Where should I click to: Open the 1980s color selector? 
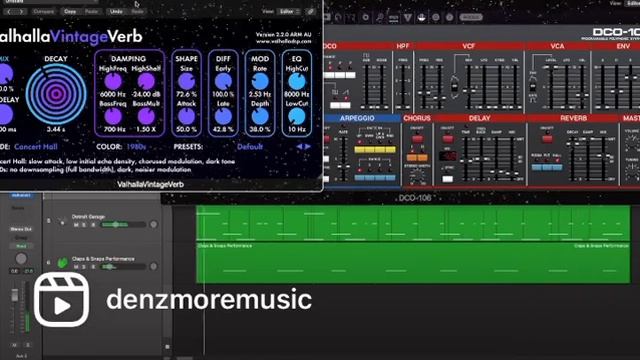point(136,147)
